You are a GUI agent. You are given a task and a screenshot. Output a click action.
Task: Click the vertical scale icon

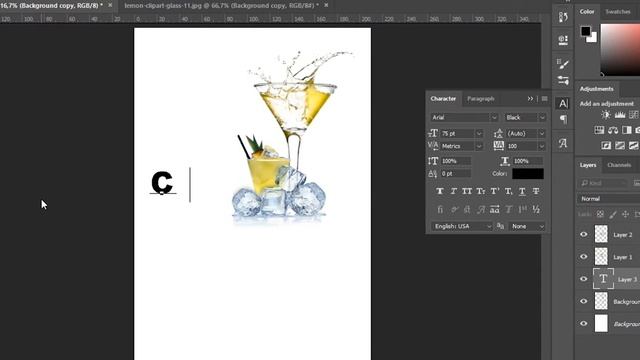tap(433, 161)
